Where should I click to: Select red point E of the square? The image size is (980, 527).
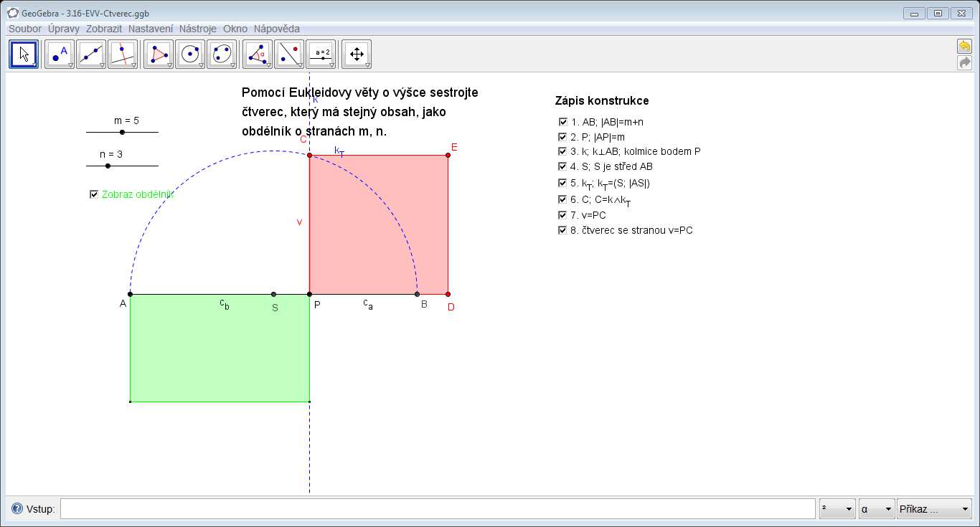[x=448, y=155]
